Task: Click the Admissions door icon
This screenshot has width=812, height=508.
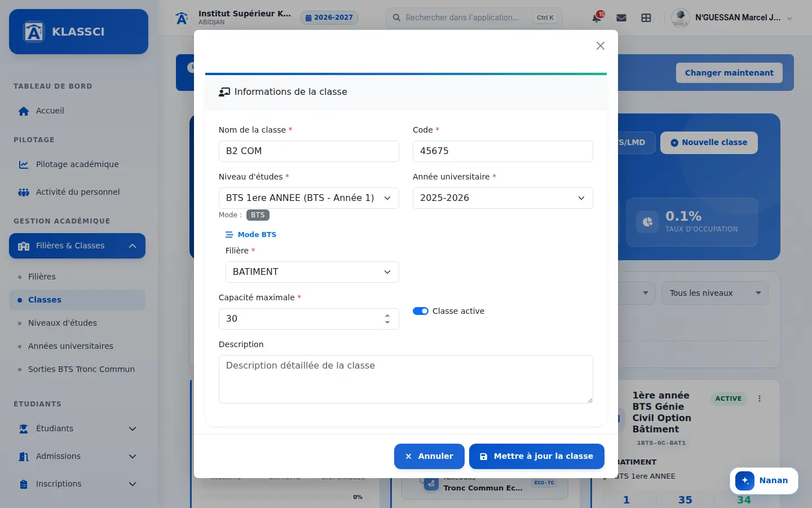Action: [x=24, y=457]
